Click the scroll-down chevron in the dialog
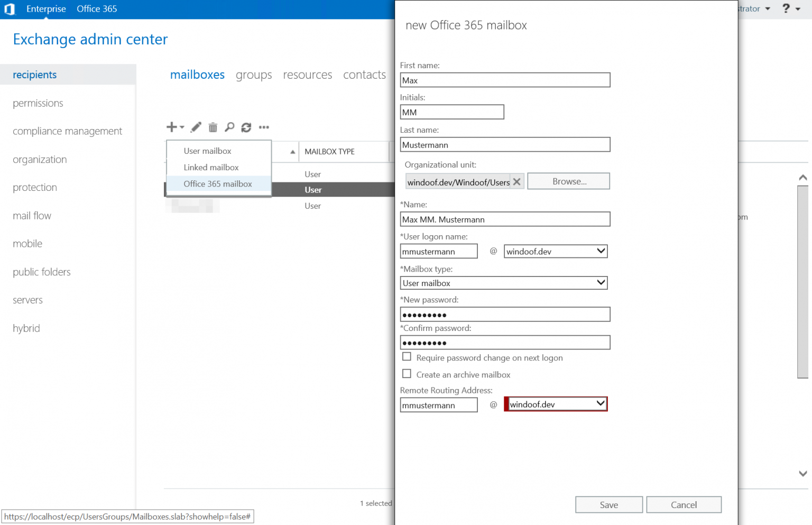 click(x=802, y=473)
